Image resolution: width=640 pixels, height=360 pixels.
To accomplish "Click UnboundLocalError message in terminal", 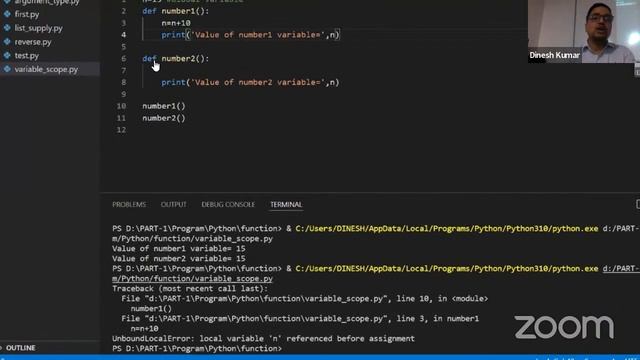I will click(263, 339).
